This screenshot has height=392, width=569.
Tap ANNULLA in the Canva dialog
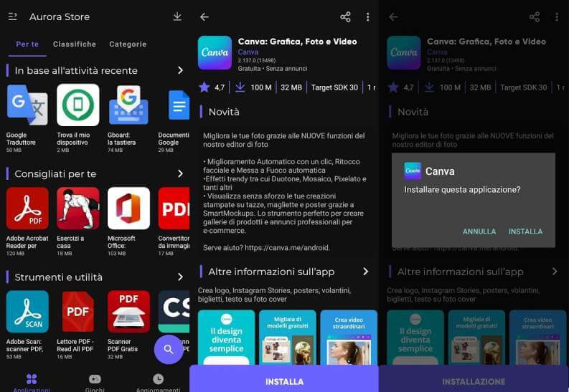(479, 231)
